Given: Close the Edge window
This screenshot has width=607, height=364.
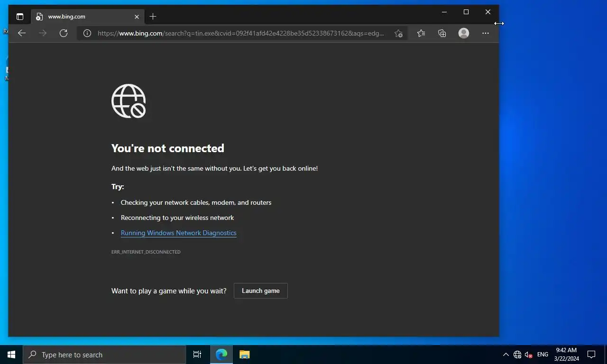Looking at the screenshot, I should [488, 12].
